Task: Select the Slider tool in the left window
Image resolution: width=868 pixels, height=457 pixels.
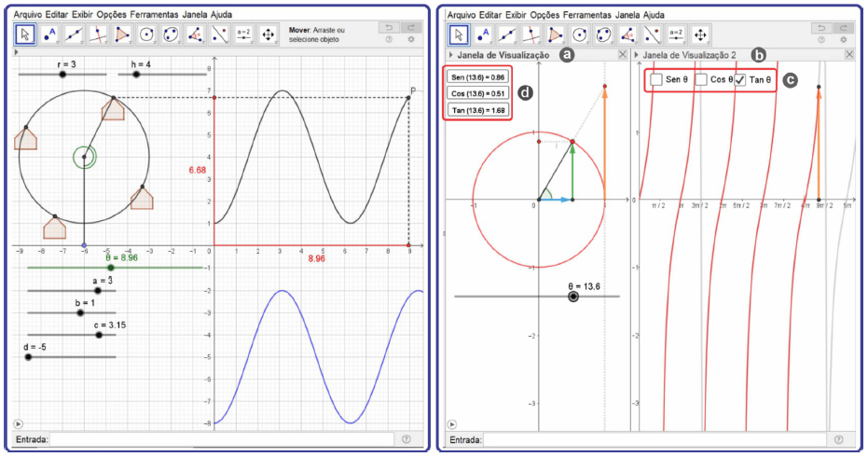Action: point(244,35)
